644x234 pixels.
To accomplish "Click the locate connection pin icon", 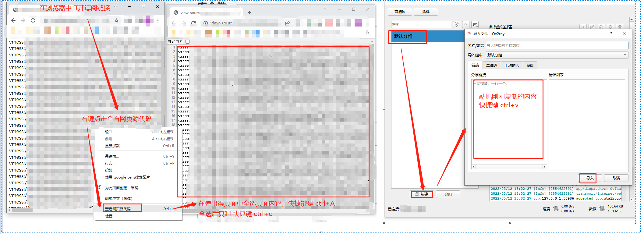I will pos(456,25).
